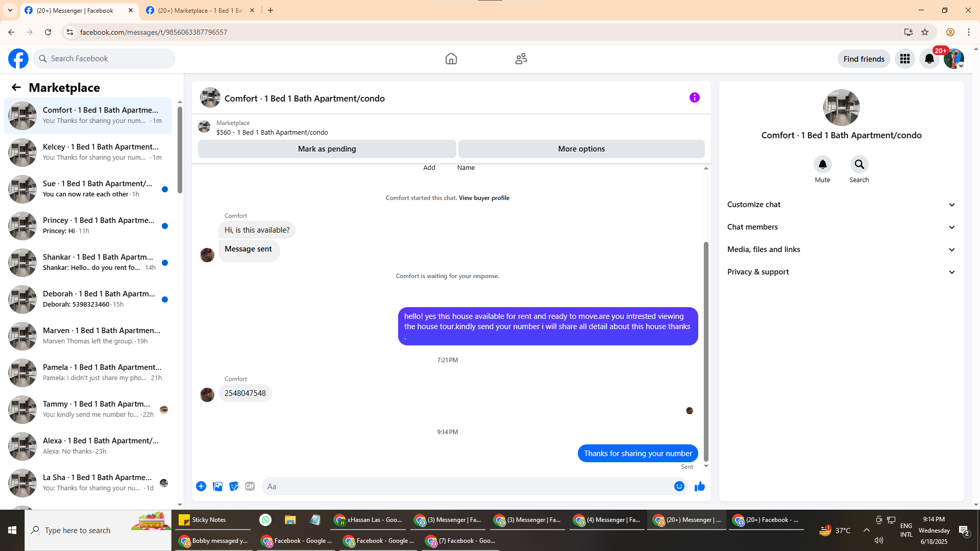The height and width of the screenshot is (551, 980).
Task: Open WhatsApp from the taskbar
Action: [x=265, y=520]
